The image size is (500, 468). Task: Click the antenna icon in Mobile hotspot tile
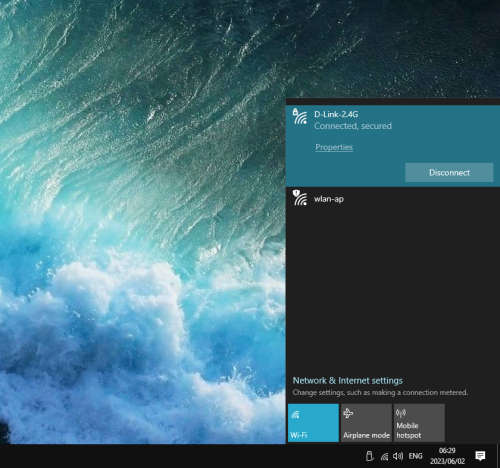click(401, 413)
